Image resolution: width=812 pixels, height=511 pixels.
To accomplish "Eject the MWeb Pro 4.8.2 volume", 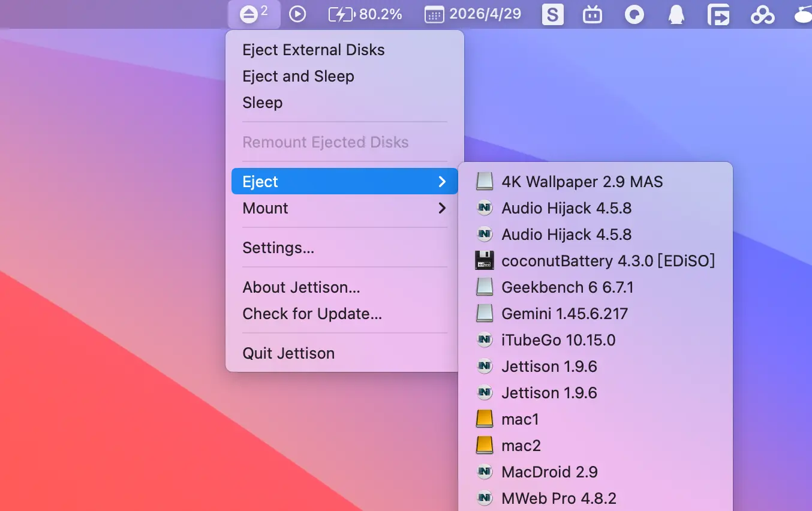I will pyautogui.click(x=596, y=498).
